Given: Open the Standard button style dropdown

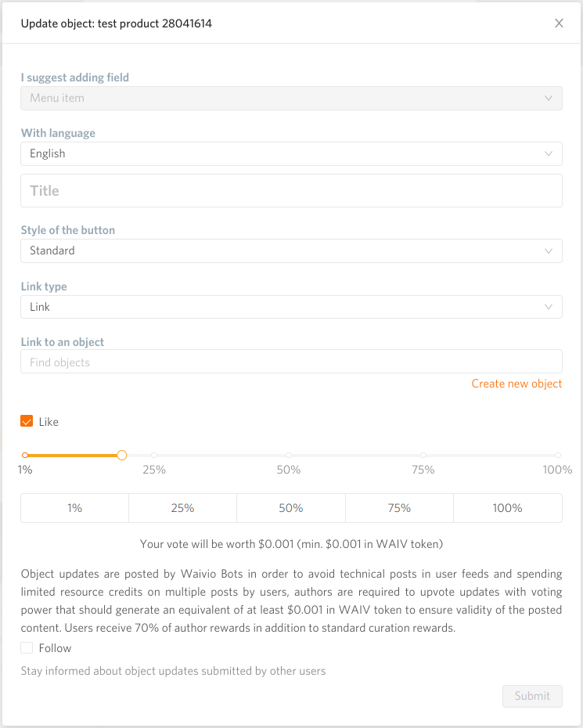Looking at the screenshot, I should (x=291, y=250).
